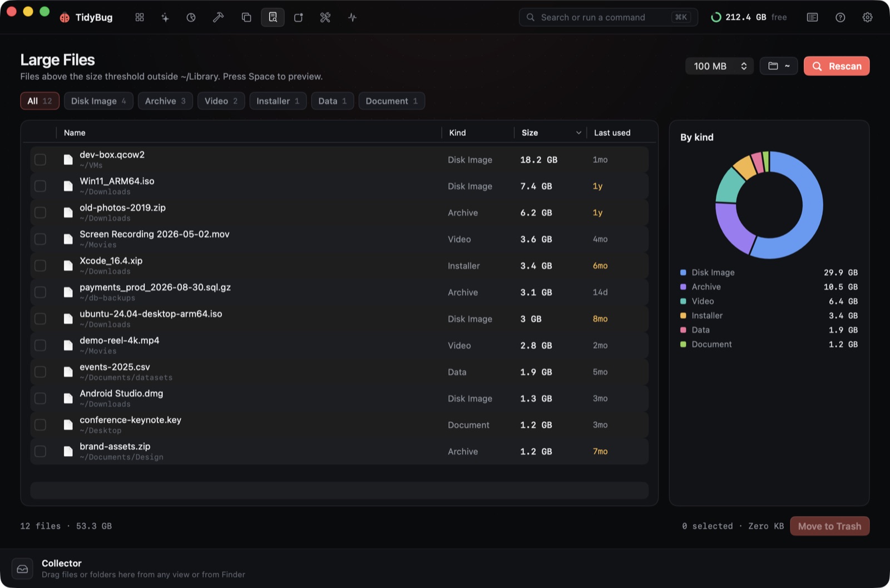Tick the events-2025.csv checkbox
The height and width of the screenshot is (588, 890).
(40, 372)
